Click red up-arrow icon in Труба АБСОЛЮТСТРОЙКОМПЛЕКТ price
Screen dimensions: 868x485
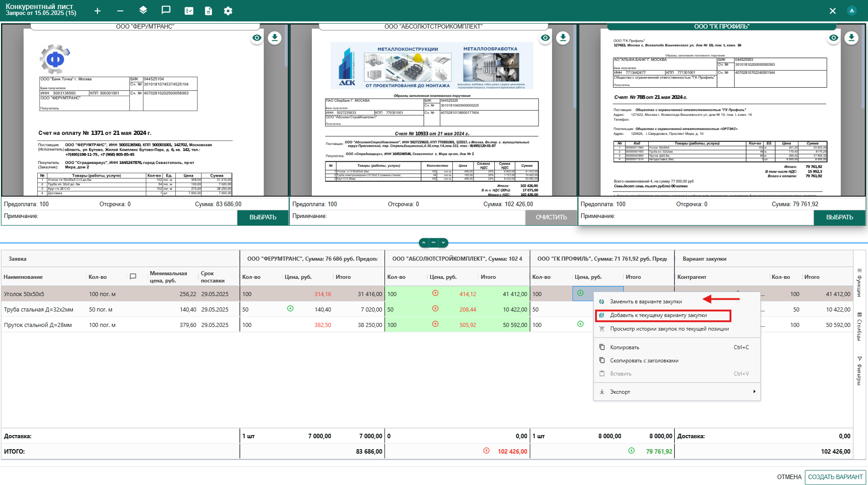click(435, 309)
